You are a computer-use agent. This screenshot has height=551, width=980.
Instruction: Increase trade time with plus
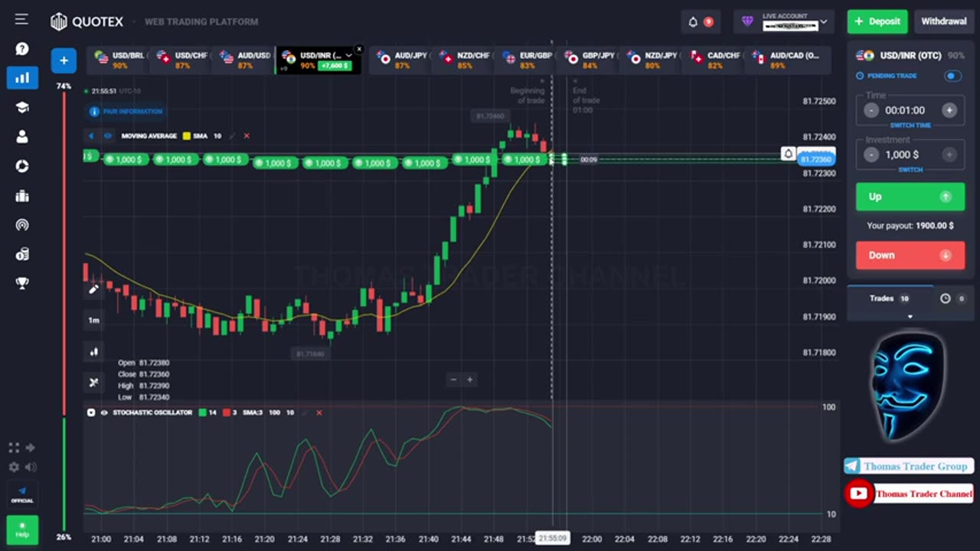949,110
